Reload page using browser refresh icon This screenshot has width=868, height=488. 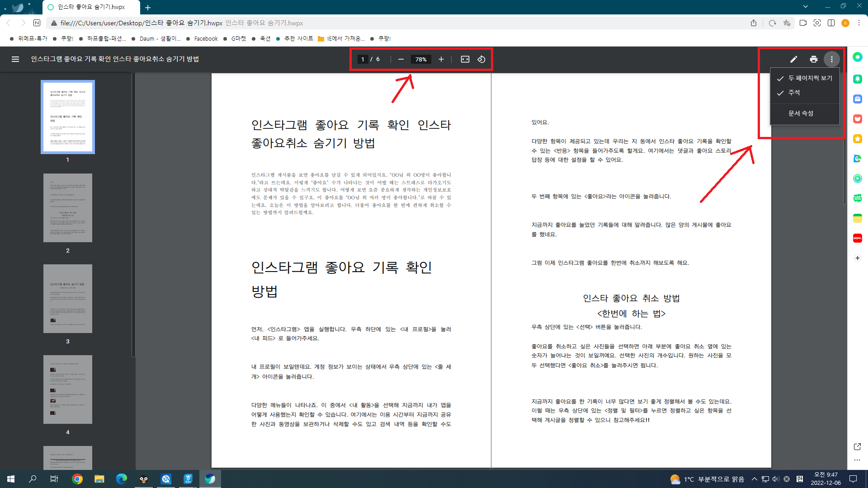click(x=772, y=23)
